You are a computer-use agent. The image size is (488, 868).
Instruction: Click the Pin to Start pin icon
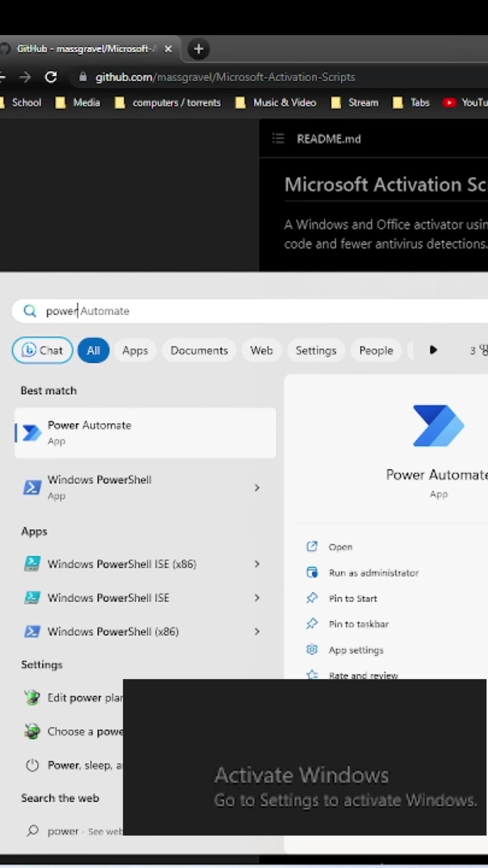tap(312, 598)
